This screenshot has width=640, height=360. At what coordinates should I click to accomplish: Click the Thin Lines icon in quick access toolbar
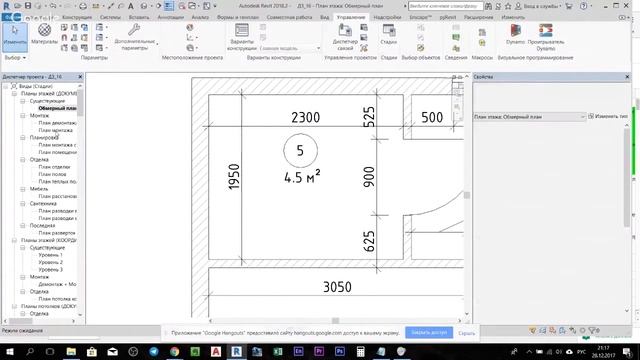(169, 6)
